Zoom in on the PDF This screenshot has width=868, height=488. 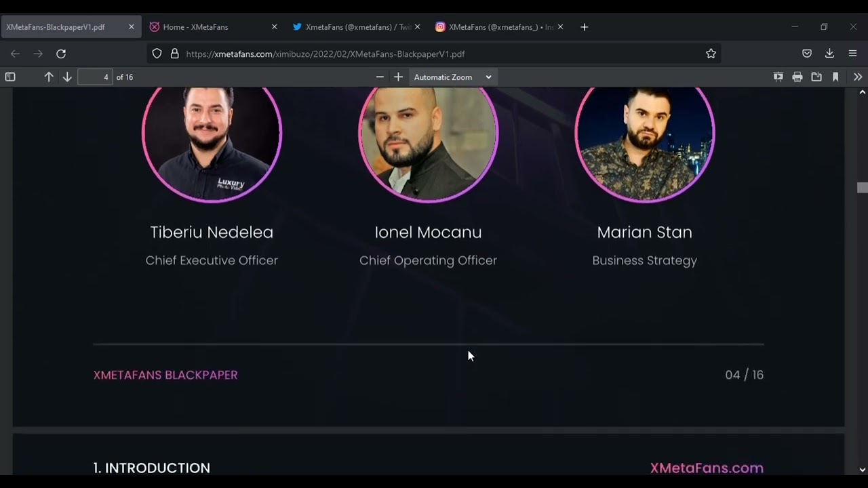click(398, 77)
